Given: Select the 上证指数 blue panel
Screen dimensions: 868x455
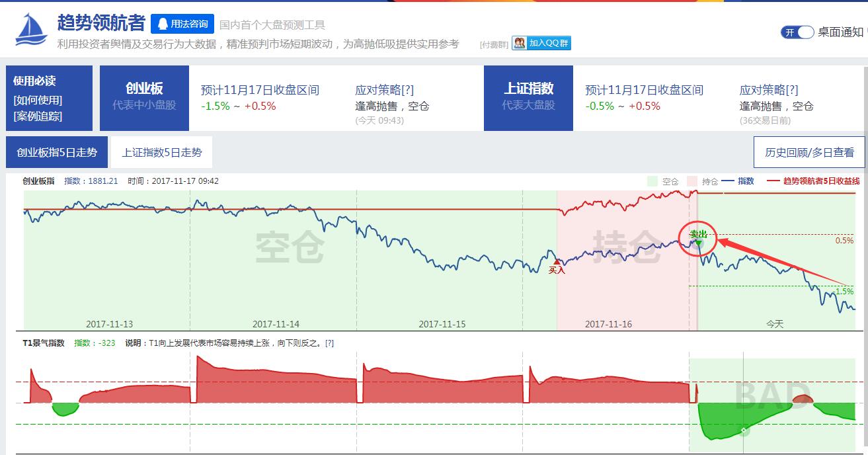Looking at the screenshot, I should click(x=528, y=98).
